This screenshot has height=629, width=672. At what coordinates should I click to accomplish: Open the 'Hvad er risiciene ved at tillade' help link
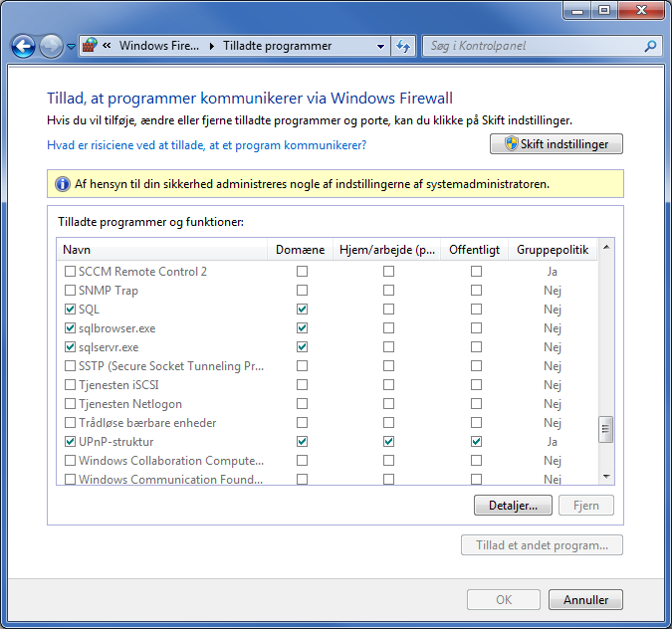(x=206, y=145)
